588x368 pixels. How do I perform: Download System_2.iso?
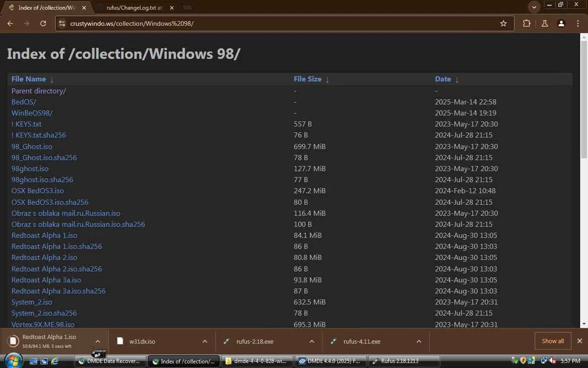pyautogui.click(x=32, y=302)
